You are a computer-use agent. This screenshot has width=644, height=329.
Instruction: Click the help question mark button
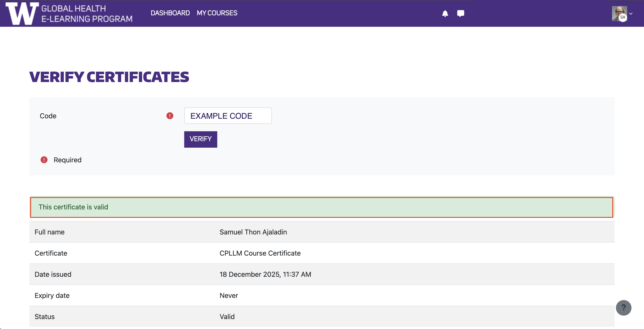[623, 307]
